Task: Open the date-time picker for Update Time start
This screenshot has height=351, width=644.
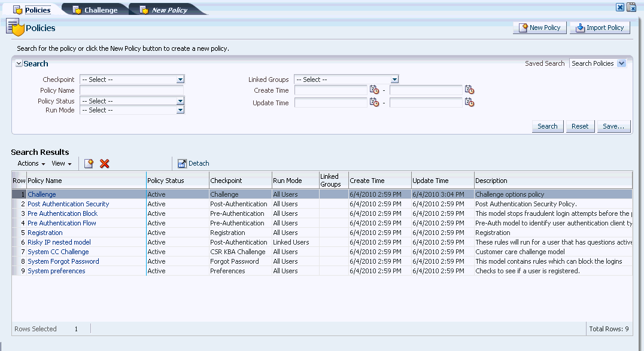Action: coord(375,102)
